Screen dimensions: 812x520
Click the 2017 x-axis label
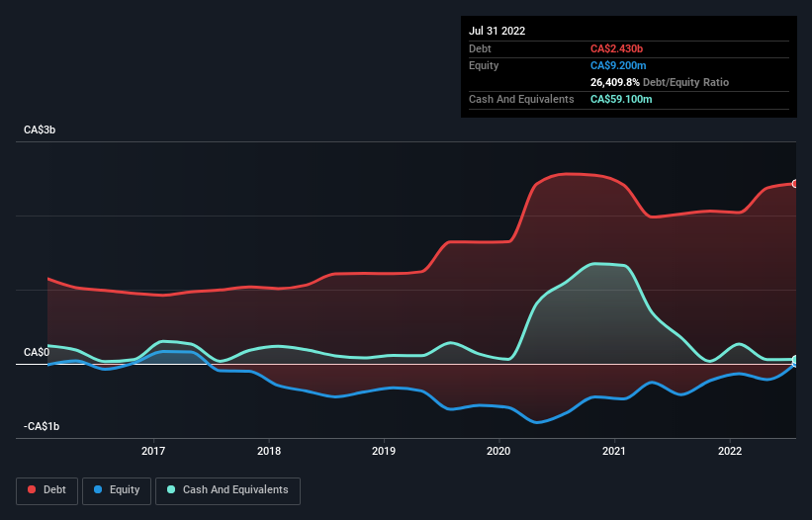pyautogui.click(x=153, y=451)
